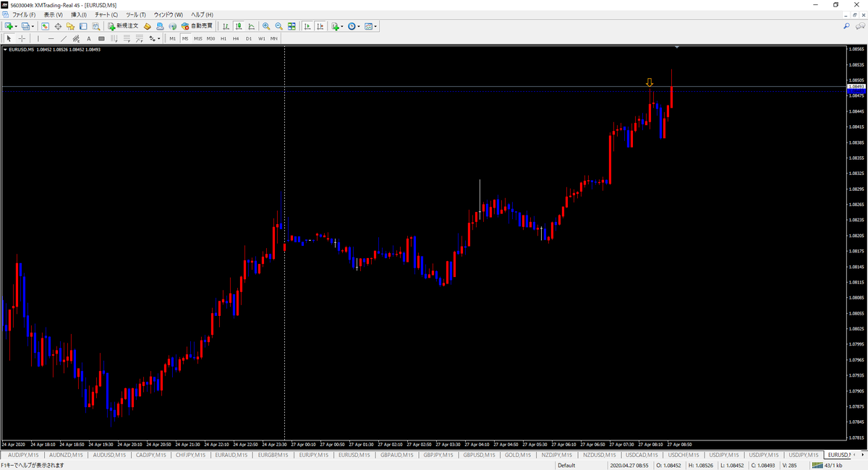Toggle chart shift from right edge
The width and height of the screenshot is (868, 470).
pos(320,26)
